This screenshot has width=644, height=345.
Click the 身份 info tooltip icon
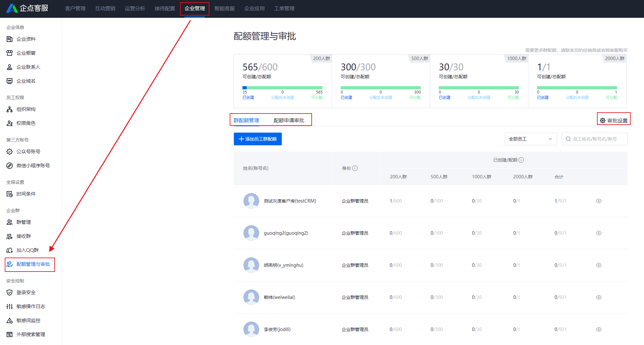355,168
